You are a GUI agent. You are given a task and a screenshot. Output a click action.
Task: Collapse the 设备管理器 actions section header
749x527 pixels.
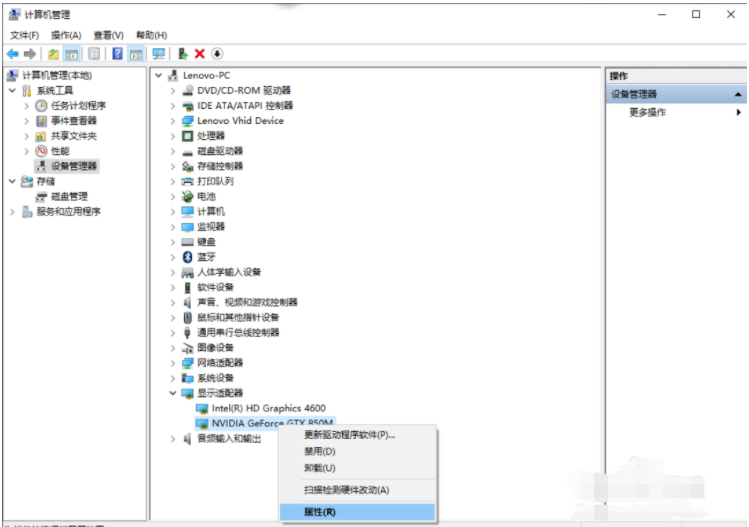pos(738,94)
